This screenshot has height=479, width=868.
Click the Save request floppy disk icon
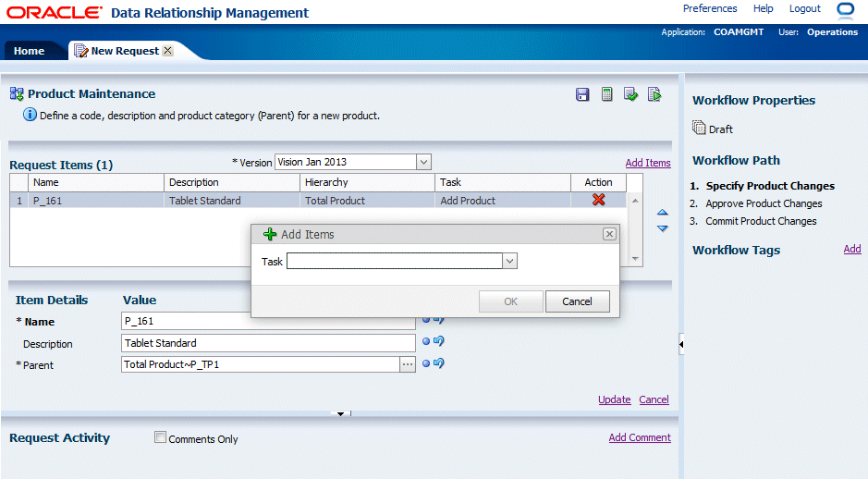tap(582, 94)
